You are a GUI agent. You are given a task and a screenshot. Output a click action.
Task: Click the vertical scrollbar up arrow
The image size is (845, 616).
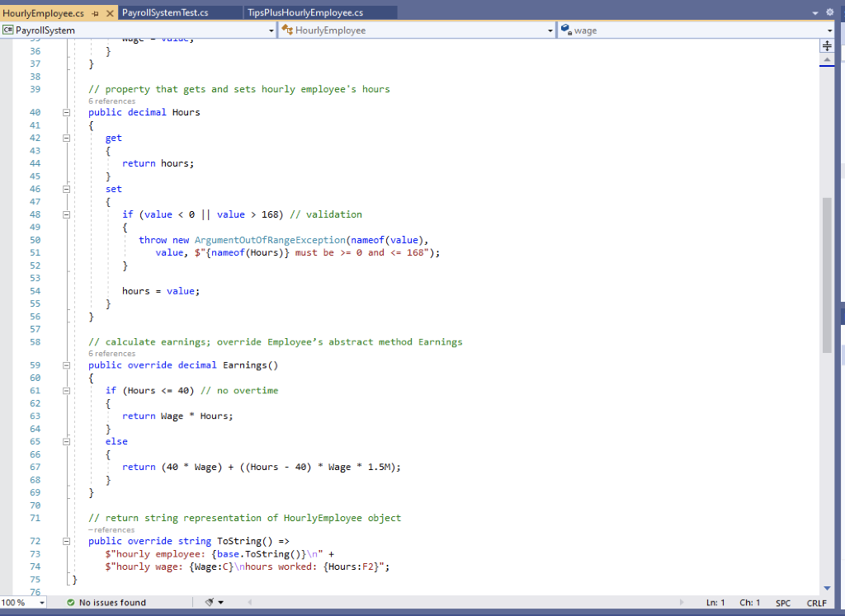(x=827, y=59)
